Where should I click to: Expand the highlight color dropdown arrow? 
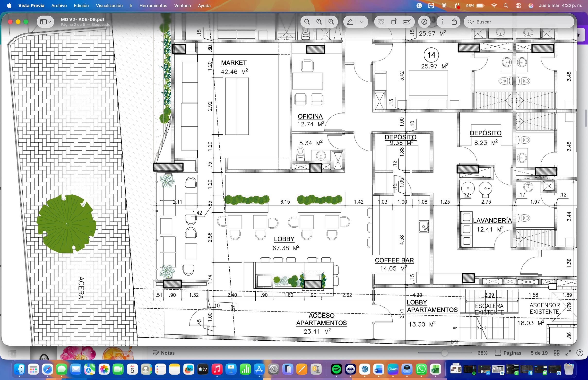pyautogui.click(x=362, y=22)
